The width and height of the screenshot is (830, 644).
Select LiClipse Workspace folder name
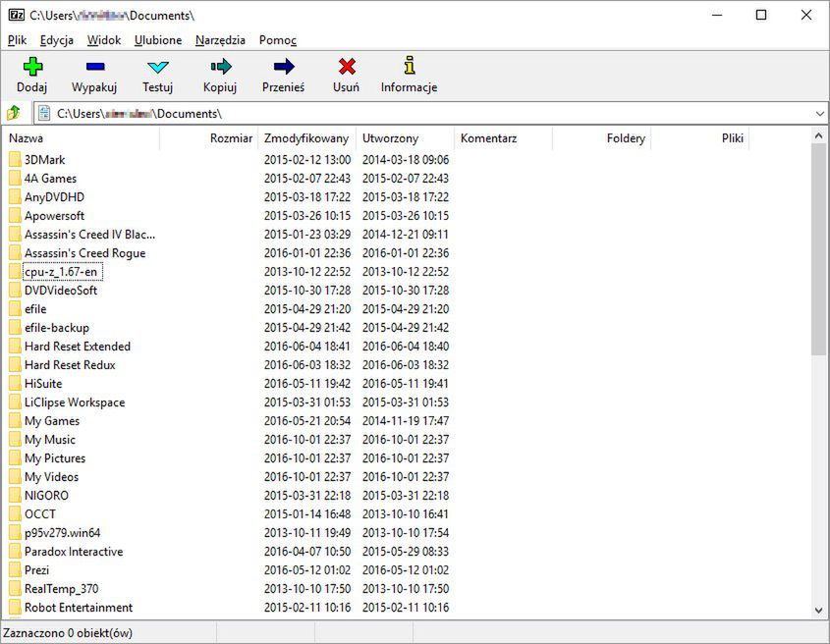tap(75, 402)
